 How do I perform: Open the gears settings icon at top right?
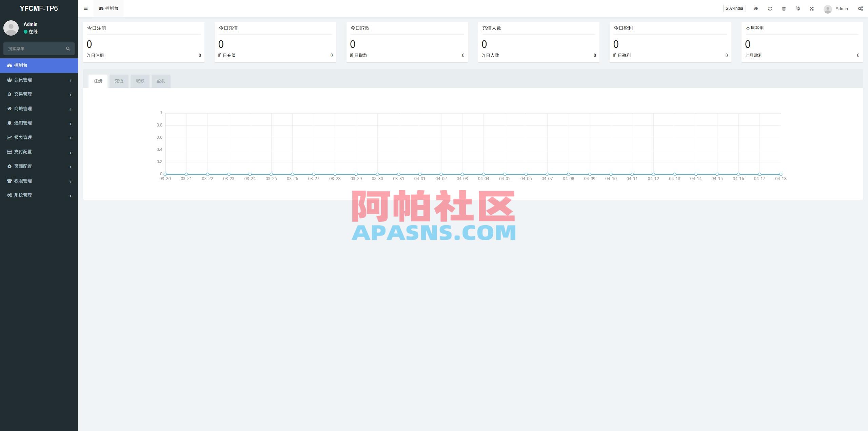(x=861, y=8)
